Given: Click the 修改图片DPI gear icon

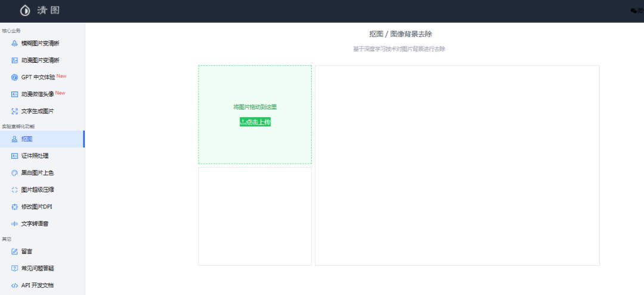Looking at the screenshot, I should 15,207.
